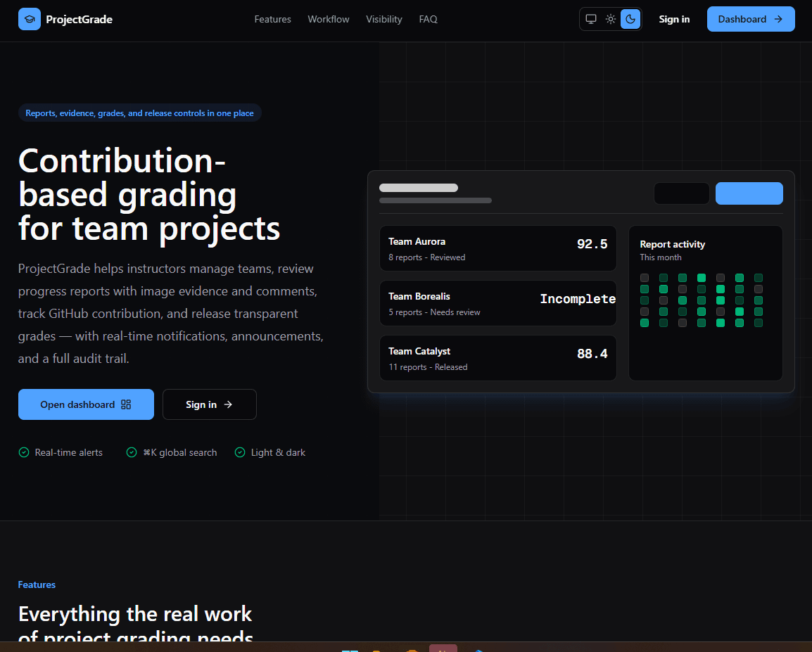This screenshot has width=812, height=652.
Task: Open Visibility in the top navigation
Action: [x=383, y=19]
